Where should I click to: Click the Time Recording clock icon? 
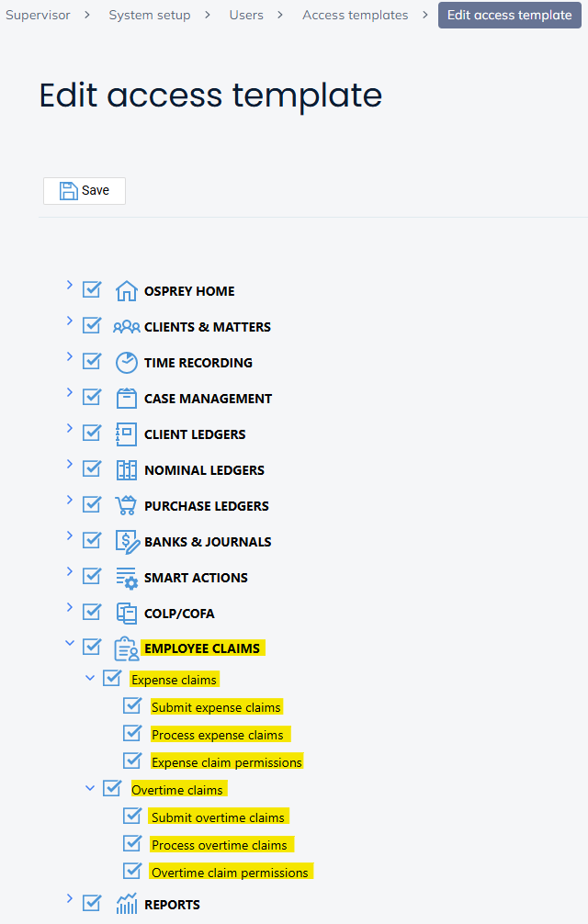tap(126, 363)
